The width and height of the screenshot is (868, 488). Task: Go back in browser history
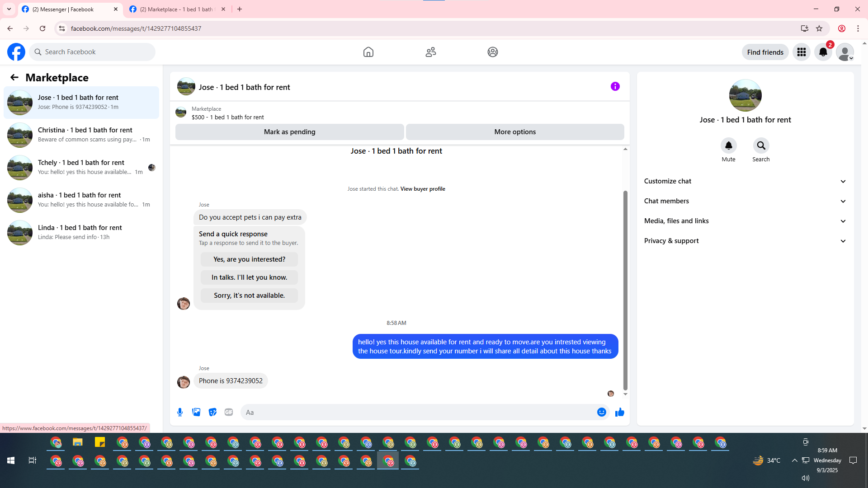(x=10, y=28)
